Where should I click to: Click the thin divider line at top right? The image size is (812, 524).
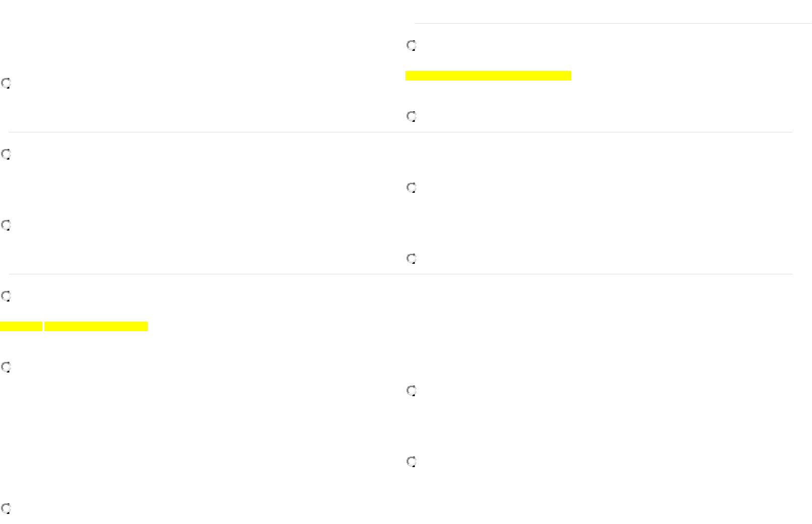613,23
